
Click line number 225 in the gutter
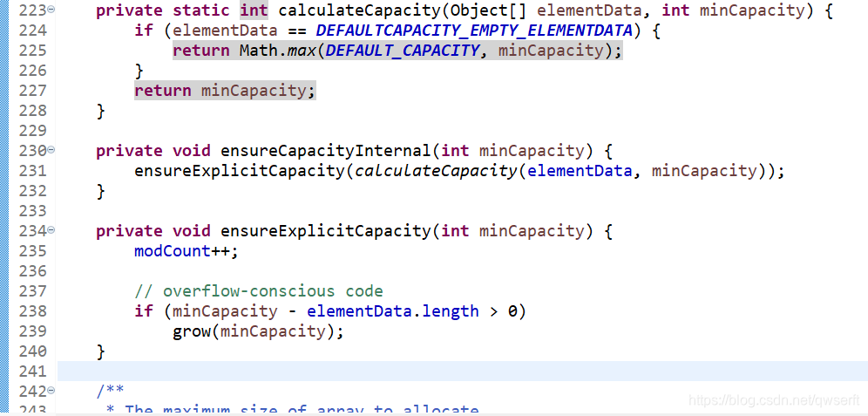coord(32,51)
